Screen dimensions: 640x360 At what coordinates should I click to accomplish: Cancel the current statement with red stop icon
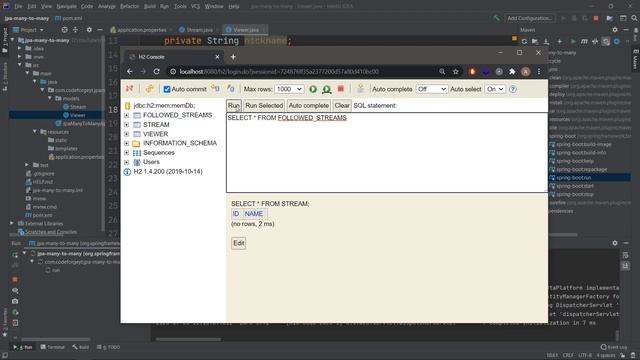[341, 89]
